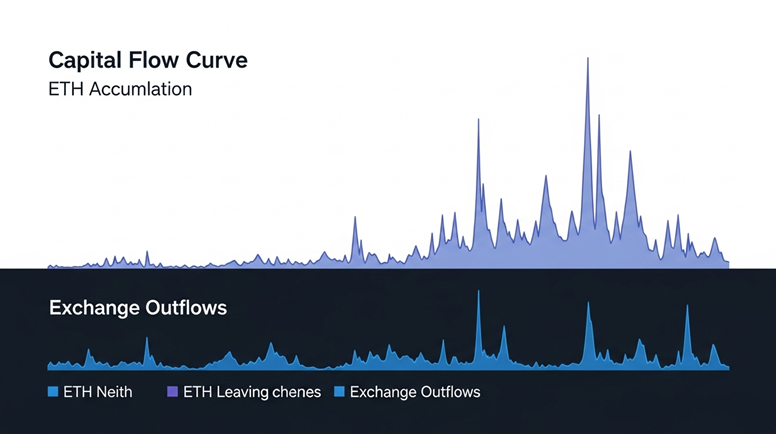Click the ETH Accumlation subtitle
The height and width of the screenshot is (434, 776).
[x=120, y=89]
